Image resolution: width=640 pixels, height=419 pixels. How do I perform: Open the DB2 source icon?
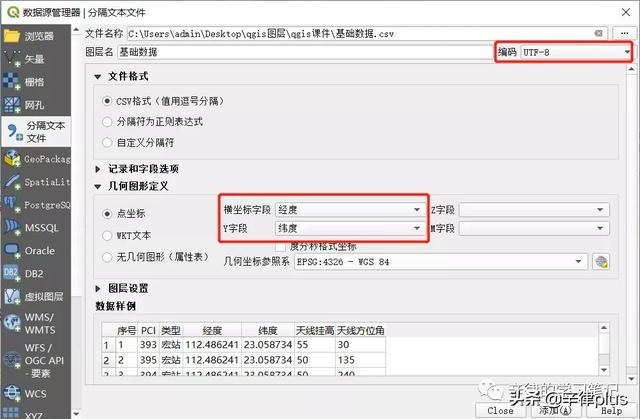tap(14, 273)
